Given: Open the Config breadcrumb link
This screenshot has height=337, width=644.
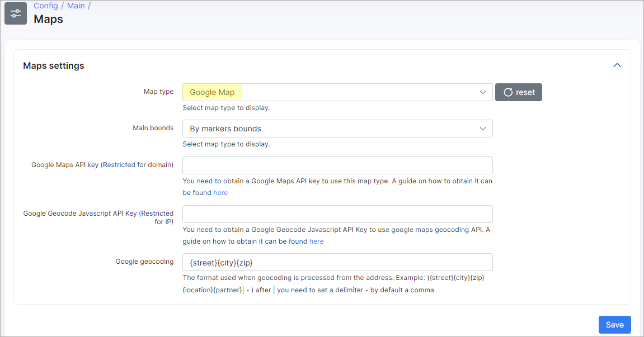Looking at the screenshot, I should tap(45, 6).
